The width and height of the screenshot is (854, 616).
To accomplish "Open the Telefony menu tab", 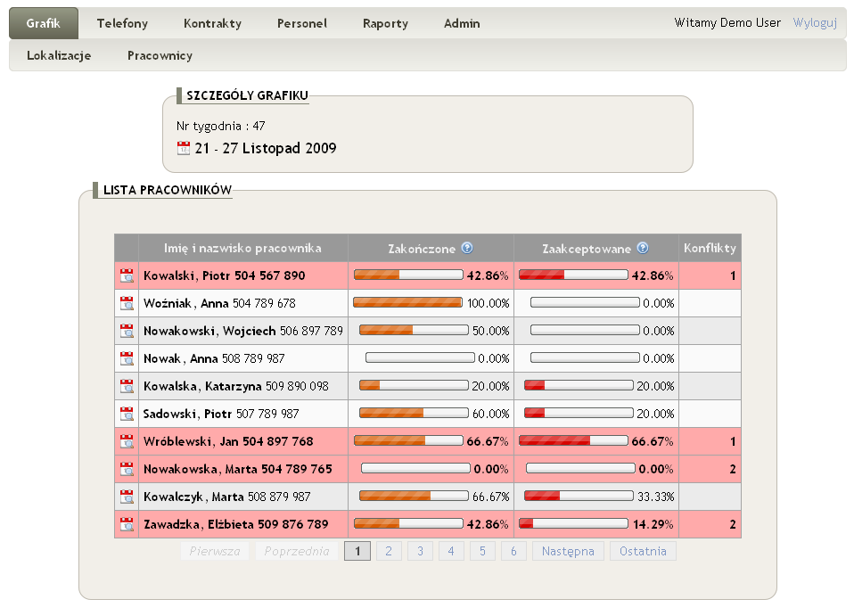I will 122,24.
